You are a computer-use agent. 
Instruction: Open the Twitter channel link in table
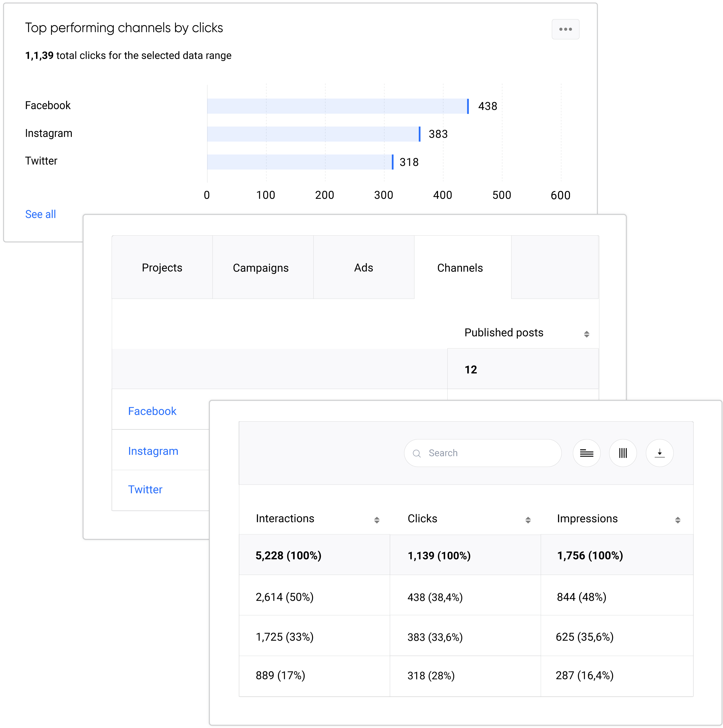click(145, 489)
